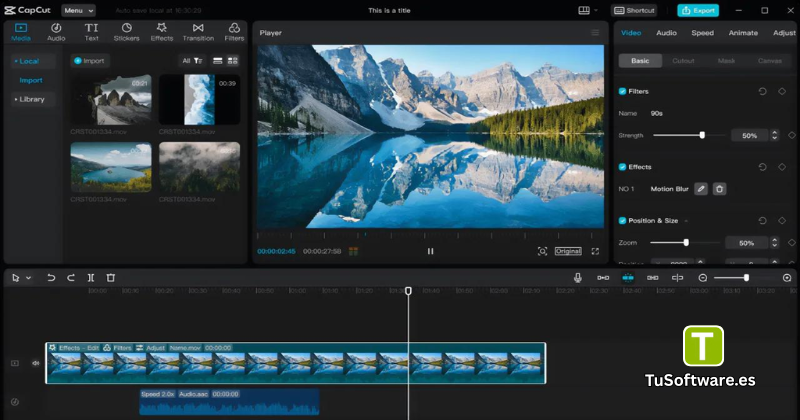Toggle the highlighted timeline snapping button
Screen dimensions: 800x420
[628, 278]
